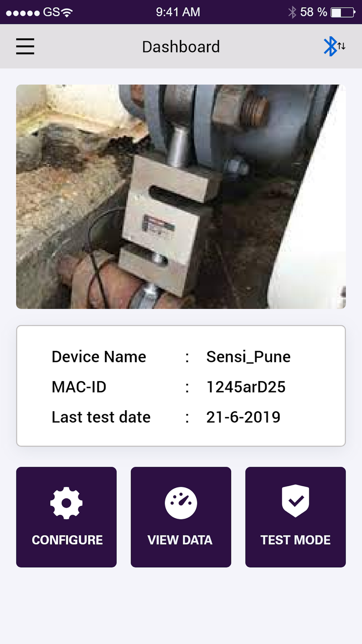Open the VIEW DATA label
362x644 pixels.
(180, 540)
